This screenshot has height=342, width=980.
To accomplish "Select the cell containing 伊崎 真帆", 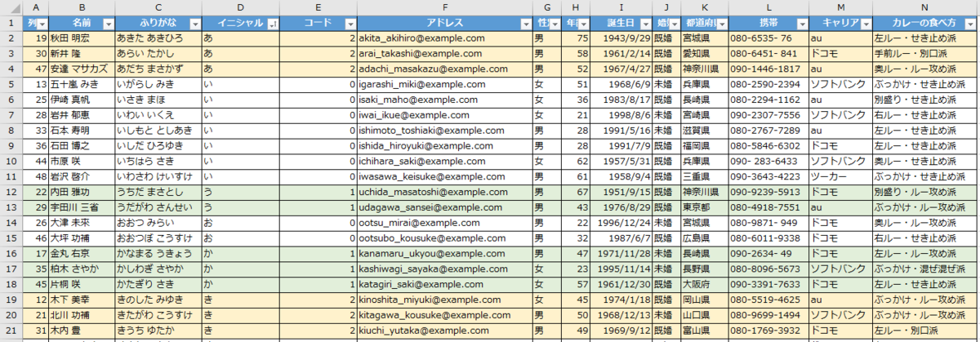I will [82, 100].
